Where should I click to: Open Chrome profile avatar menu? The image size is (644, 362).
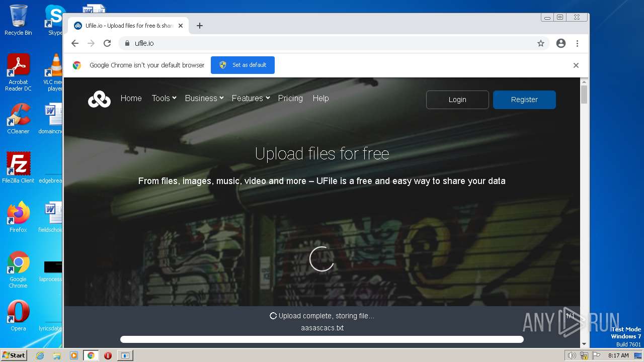(x=561, y=43)
